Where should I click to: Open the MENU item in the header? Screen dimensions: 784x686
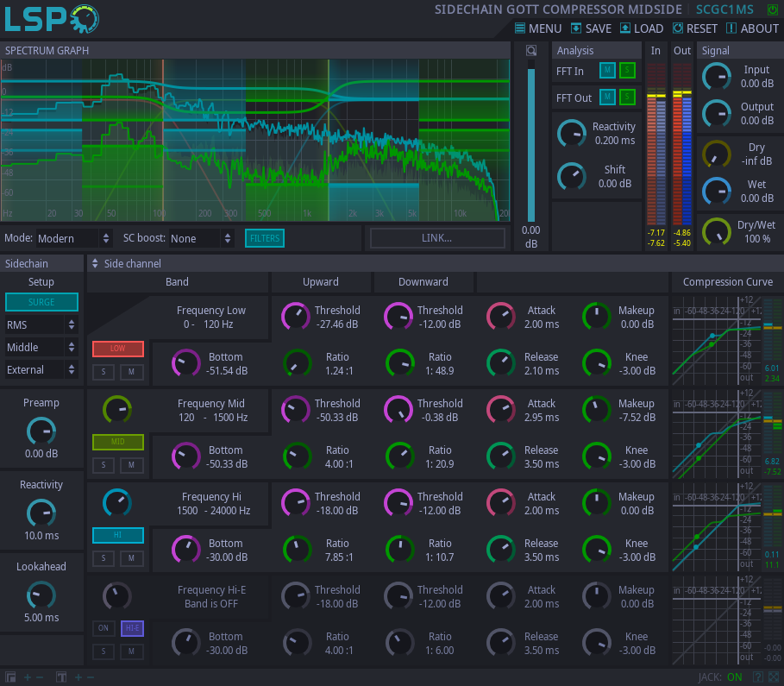click(538, 28)
